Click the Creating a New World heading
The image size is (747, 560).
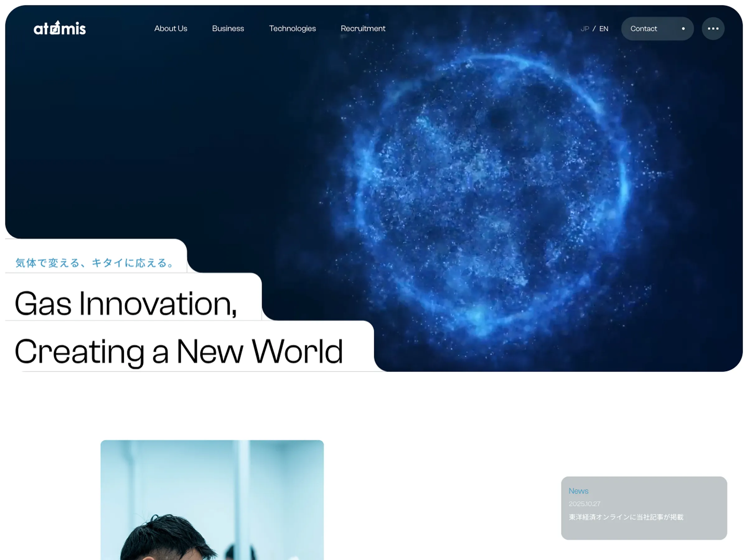coord(179,352)
